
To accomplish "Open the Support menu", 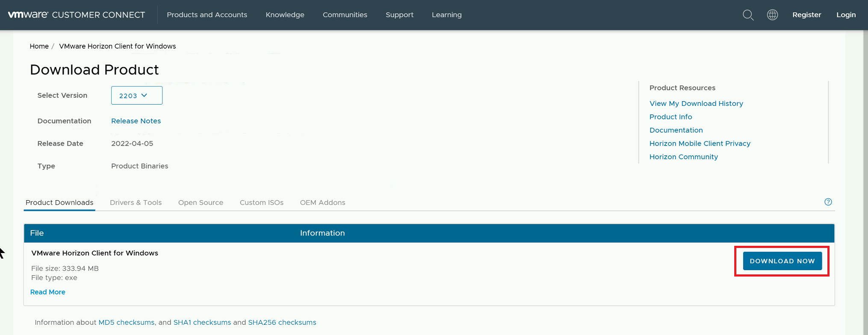I will pos(400,15).
